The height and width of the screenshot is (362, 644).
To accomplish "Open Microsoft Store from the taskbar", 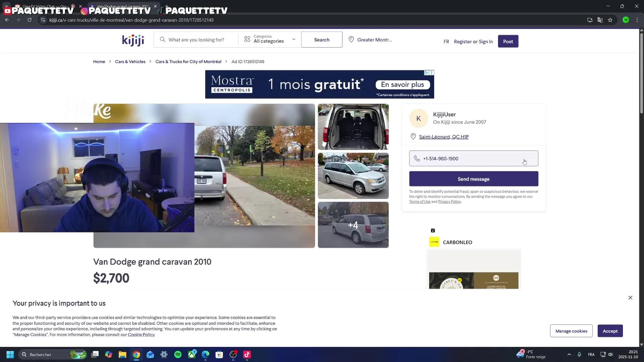I will pyautogui.click(x=219, y=354).
